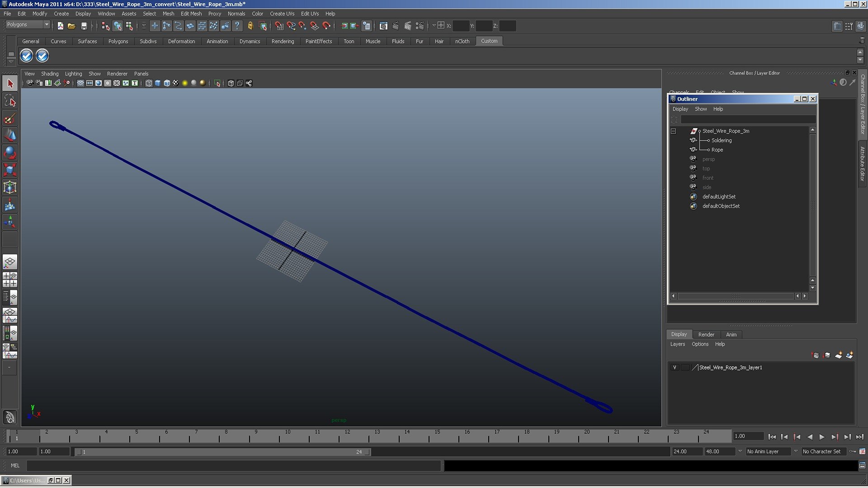This screenshot has width=868, height=488.
Task: Open No Character Set dropdown
Action: (825, 451)
